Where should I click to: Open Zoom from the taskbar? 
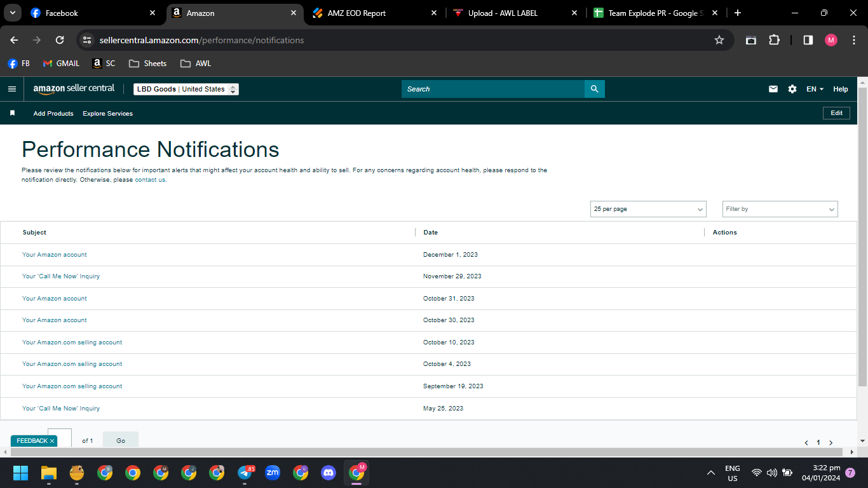point(273,473)
